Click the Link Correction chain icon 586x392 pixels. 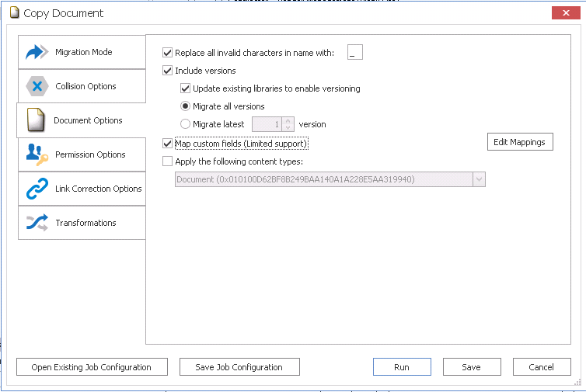coord(37,189)
